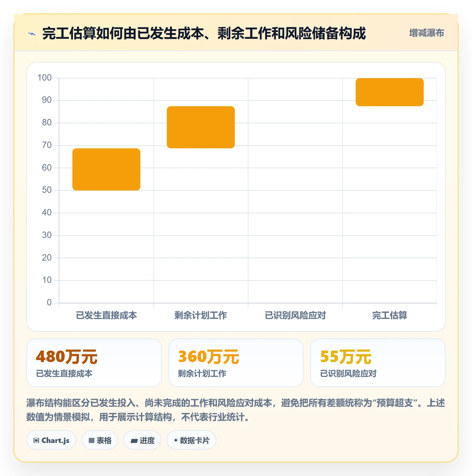The height and width of the screenshot is (476, 472).
Task: Click the 已识别风险应对 axis label
Action: [295, 315]
